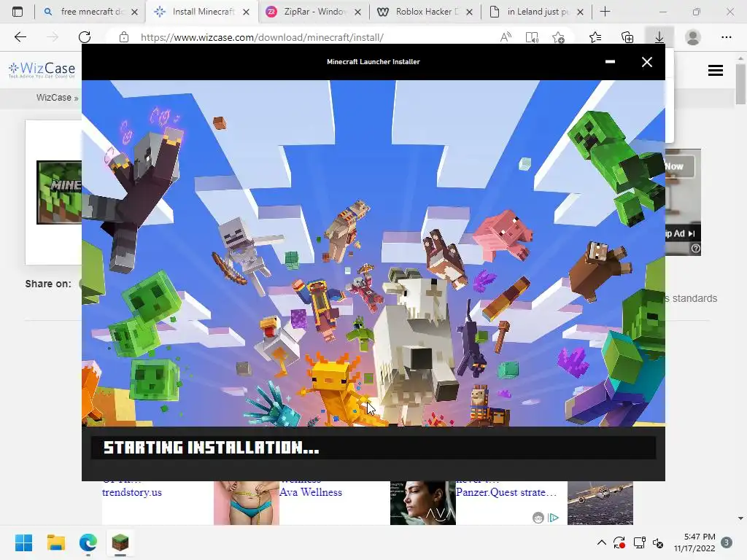
Task: Add this page to favorites
Action: pos(558,37)
